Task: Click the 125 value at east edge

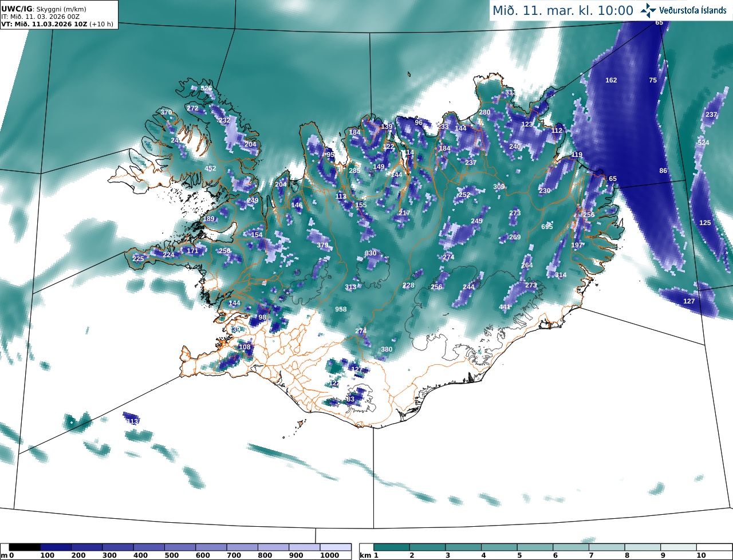Action: click(705, 223)
